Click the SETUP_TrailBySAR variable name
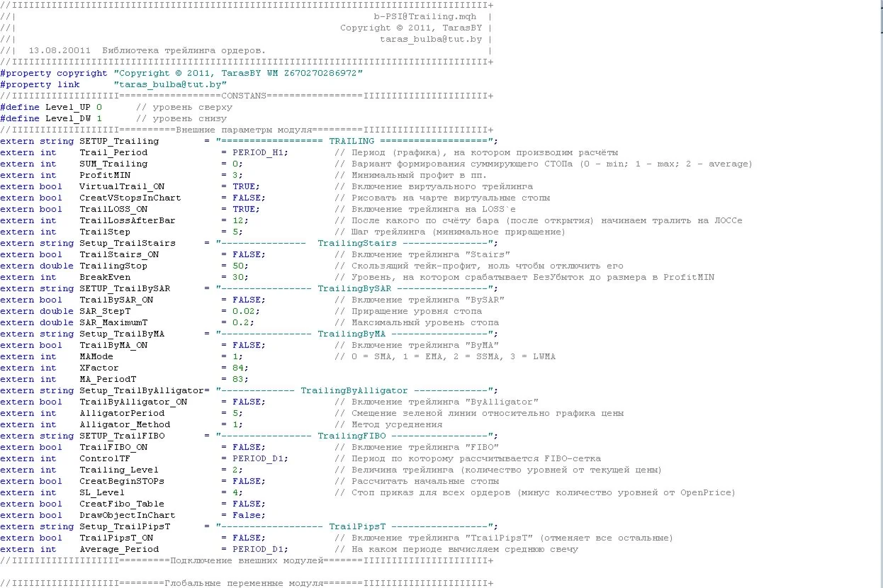The image size is (883, 588). 125,288
